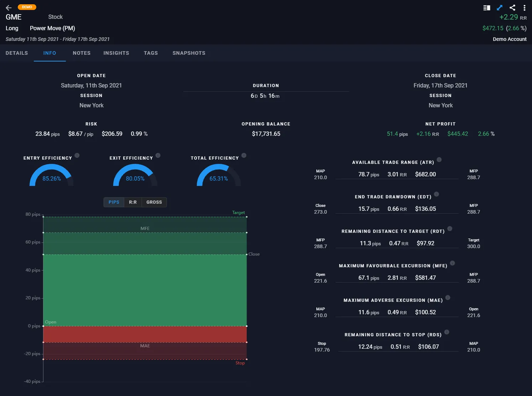The width and height of the screenshot is (532, 396).
Task: Click the Exit Efficiency 80.05% gauge
Action: click(x=135, y=175)
